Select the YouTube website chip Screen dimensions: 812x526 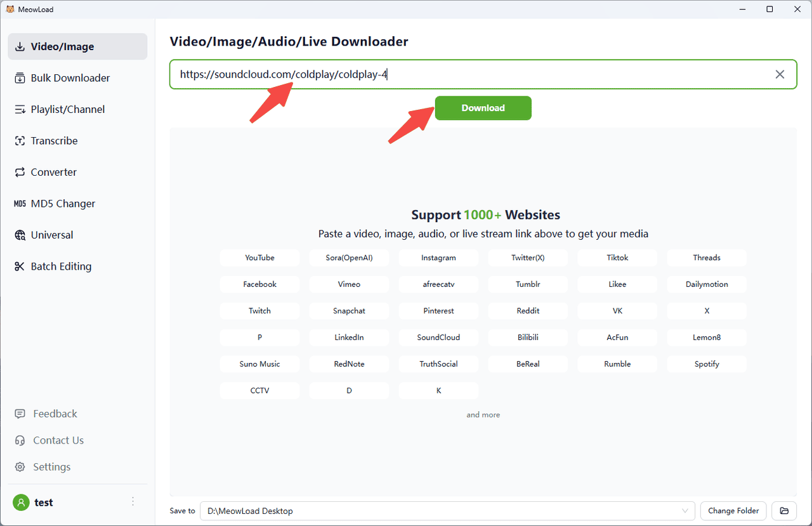[x=259, y=258]
